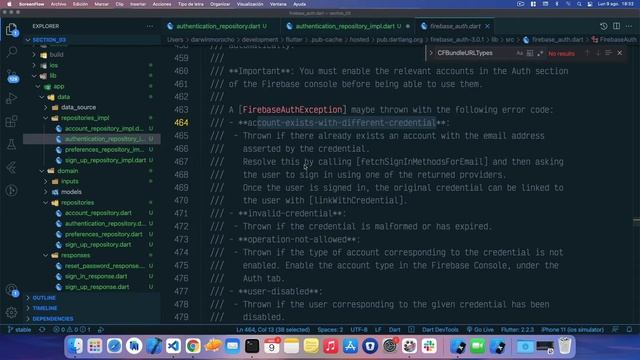Expand the replace field chevron in find widget
This screenshot has width=640, height=360.
431,53
